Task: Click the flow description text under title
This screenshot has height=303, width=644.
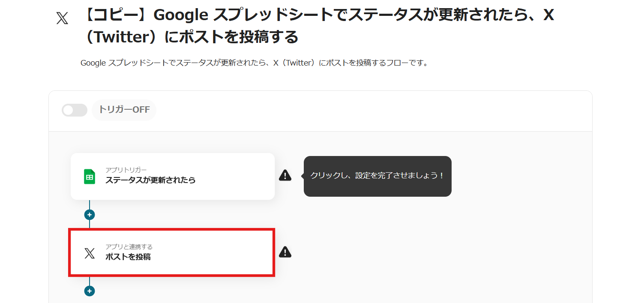Action: pyautogui.click(x=255, y=63)
